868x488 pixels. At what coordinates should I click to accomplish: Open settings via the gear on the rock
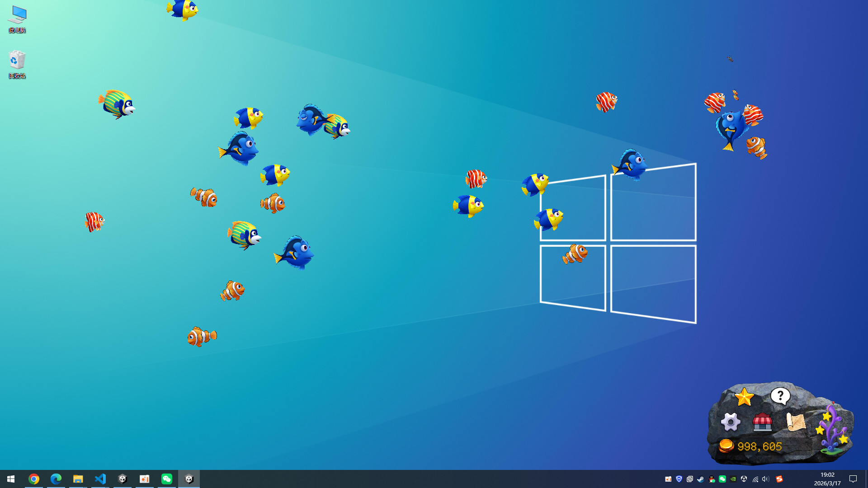(x=731, y=422)
